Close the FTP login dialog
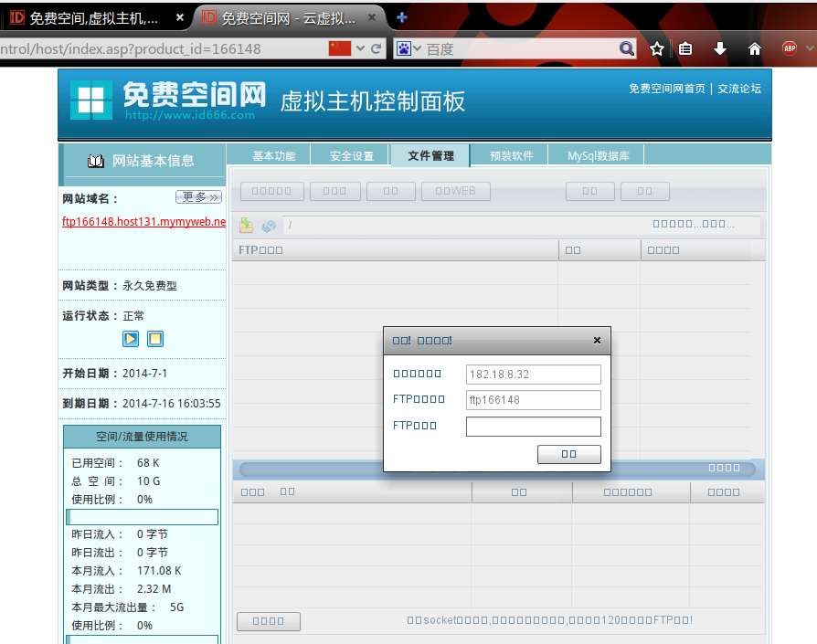Viewport: 817px width, 644px height. coord(597,340)
